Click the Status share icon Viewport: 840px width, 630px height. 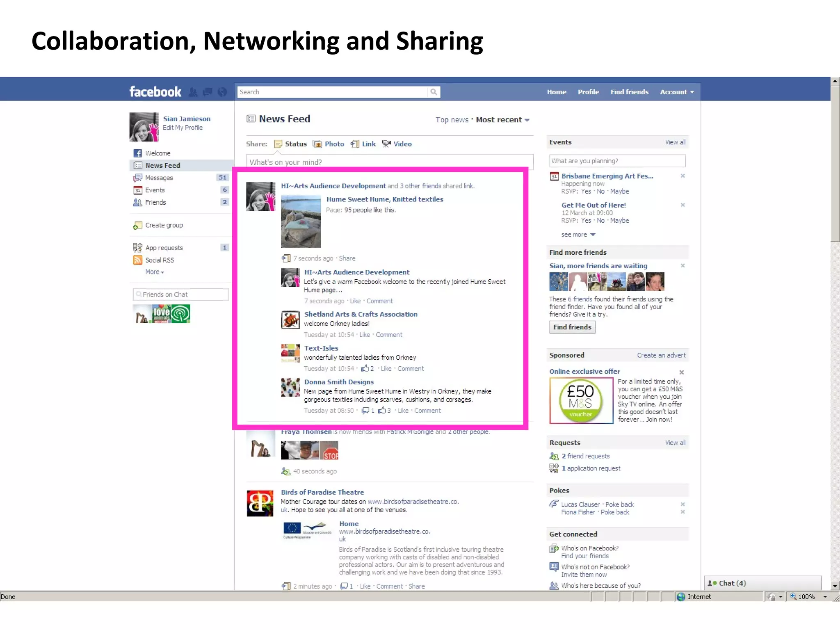(x=278, y=144)
